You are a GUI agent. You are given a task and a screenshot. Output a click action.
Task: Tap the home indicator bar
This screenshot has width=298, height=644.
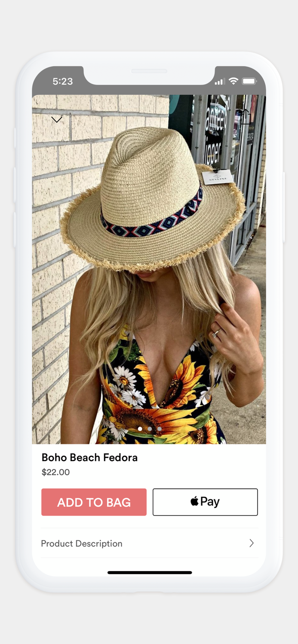pyautogui.click(x=150, y=572)
